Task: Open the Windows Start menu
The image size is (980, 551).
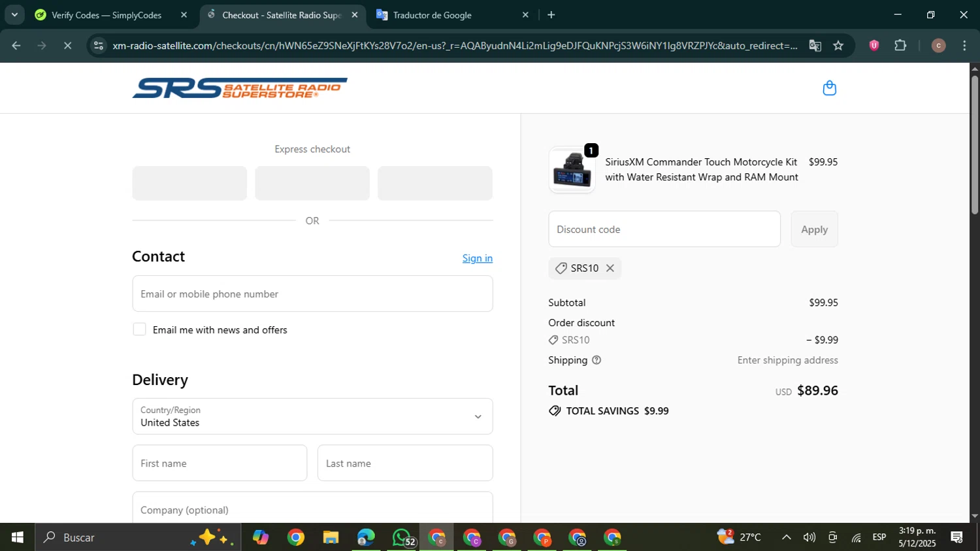Action: (x=18, y=537)
